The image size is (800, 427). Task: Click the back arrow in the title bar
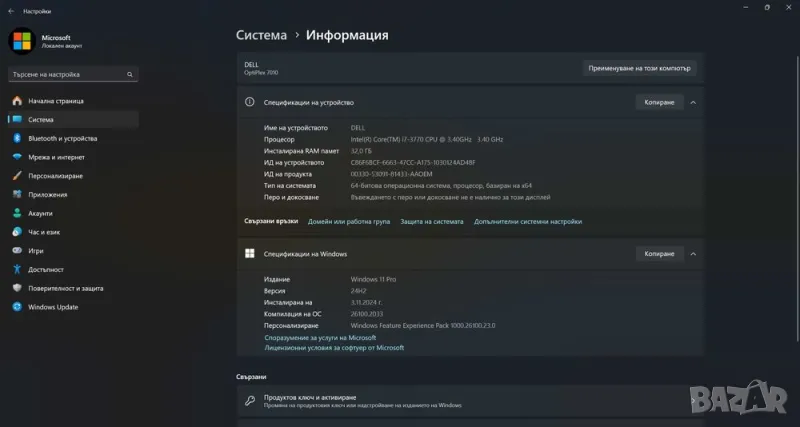click(x=10, y=8)
